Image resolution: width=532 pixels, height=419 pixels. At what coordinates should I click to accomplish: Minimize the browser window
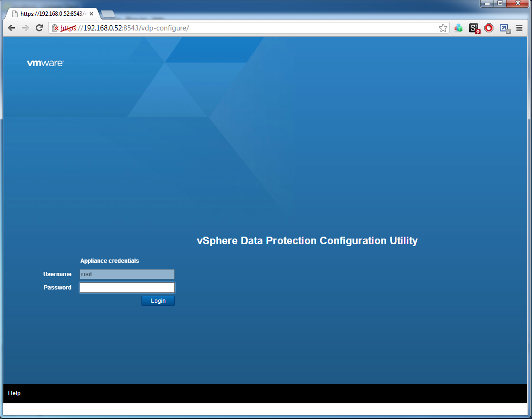coord(488,3)
